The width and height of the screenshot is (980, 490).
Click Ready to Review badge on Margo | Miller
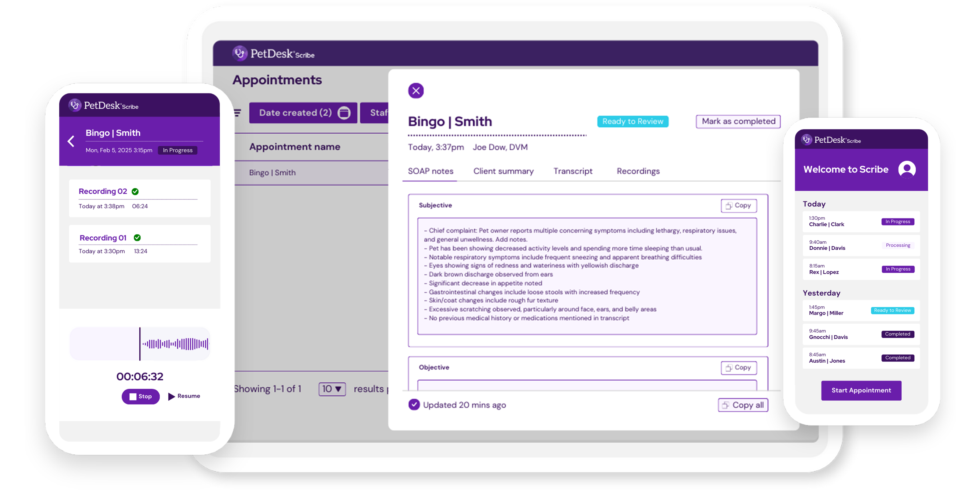(892, 310)
